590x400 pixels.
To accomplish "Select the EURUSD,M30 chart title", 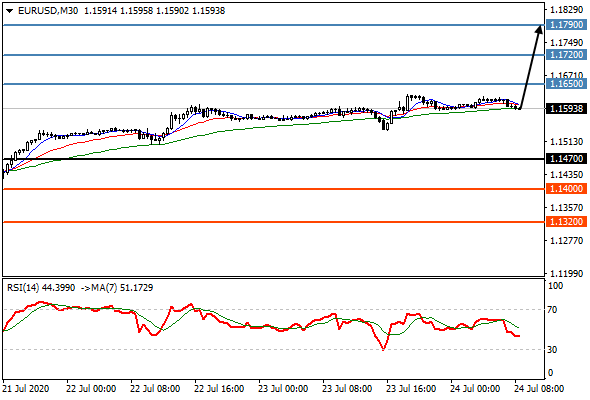I will [48, 11].
